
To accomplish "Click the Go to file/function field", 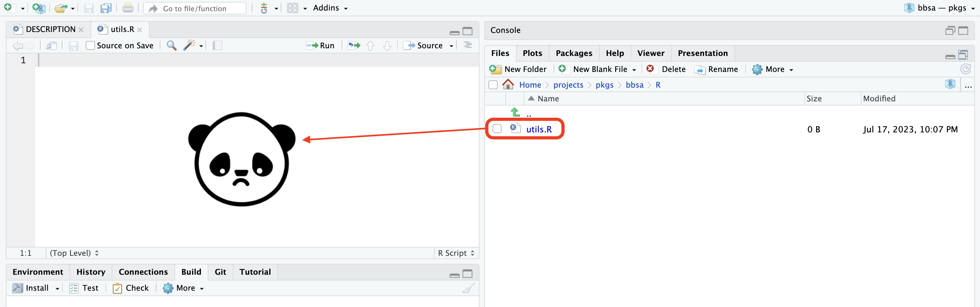I will (x=195, y=8).
